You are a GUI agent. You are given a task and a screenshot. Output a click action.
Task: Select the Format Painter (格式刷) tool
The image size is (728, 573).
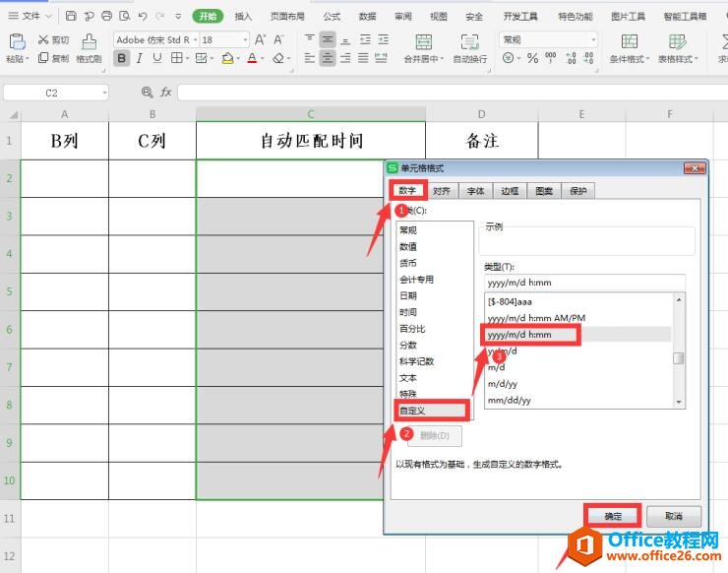[89, 48]
